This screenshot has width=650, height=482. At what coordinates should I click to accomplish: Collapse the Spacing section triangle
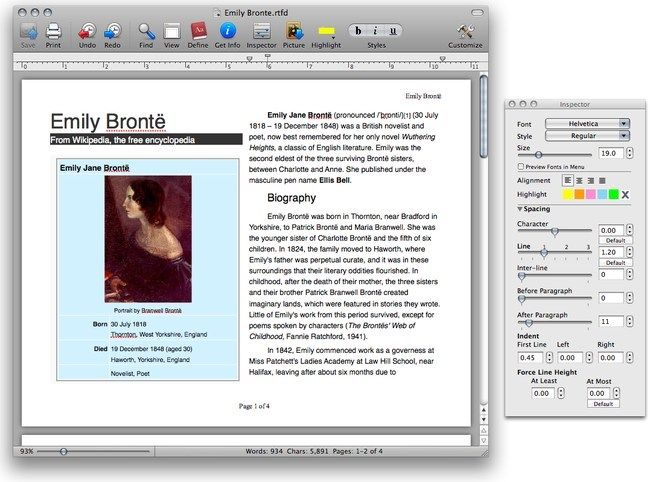(x=520, y=209)
